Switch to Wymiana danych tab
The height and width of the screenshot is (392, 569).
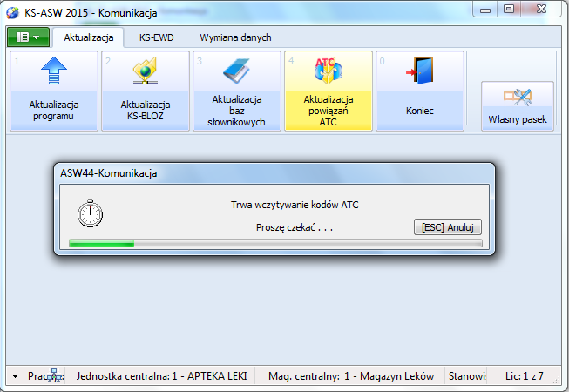coord(235,37)
